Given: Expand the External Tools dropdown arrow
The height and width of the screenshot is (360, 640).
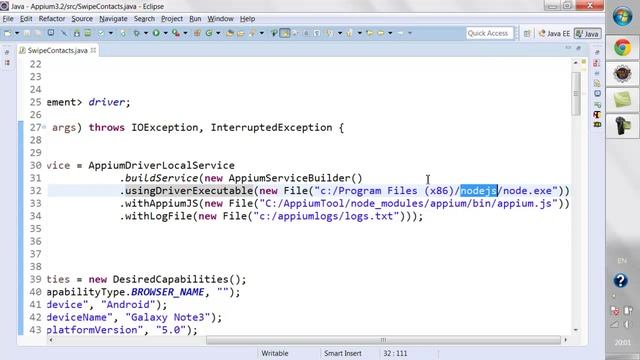Looking at the screenshot, I should pos(185,33).
